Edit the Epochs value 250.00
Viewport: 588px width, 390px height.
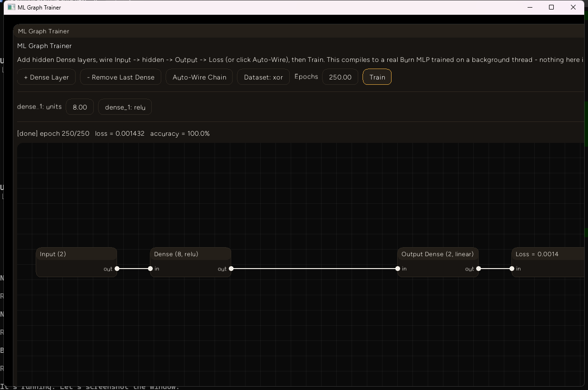(x=340, y=77)
